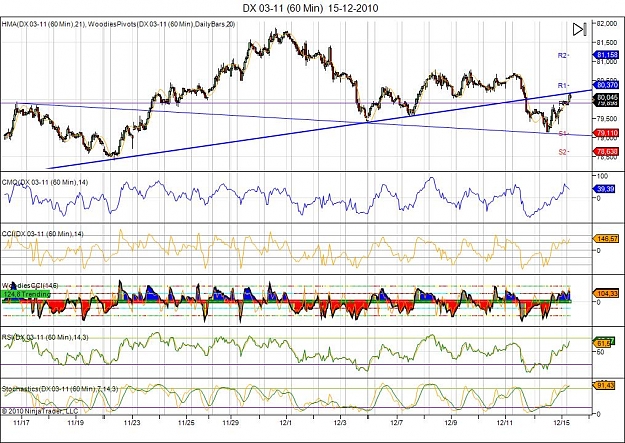Click the 81,500 price axis label

[x=606, y=43]
